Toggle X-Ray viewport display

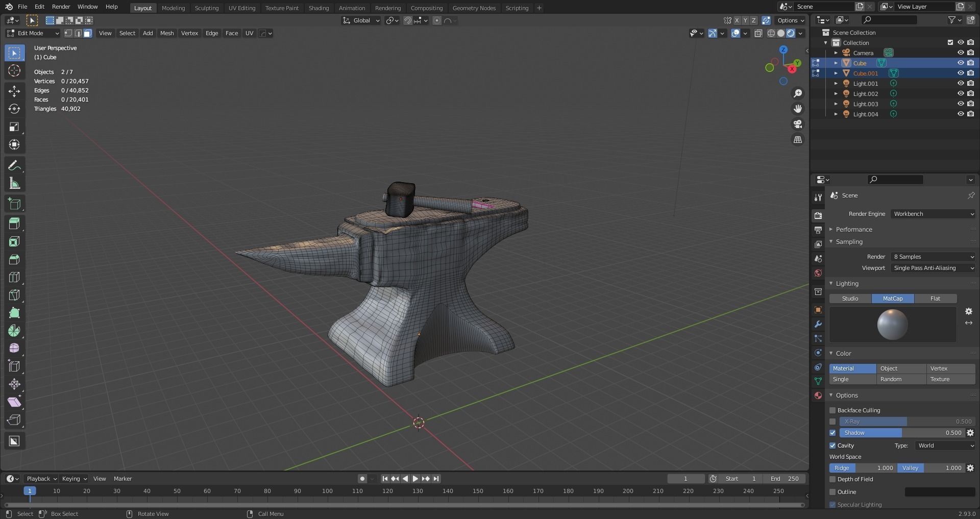(x=758, y=33)
